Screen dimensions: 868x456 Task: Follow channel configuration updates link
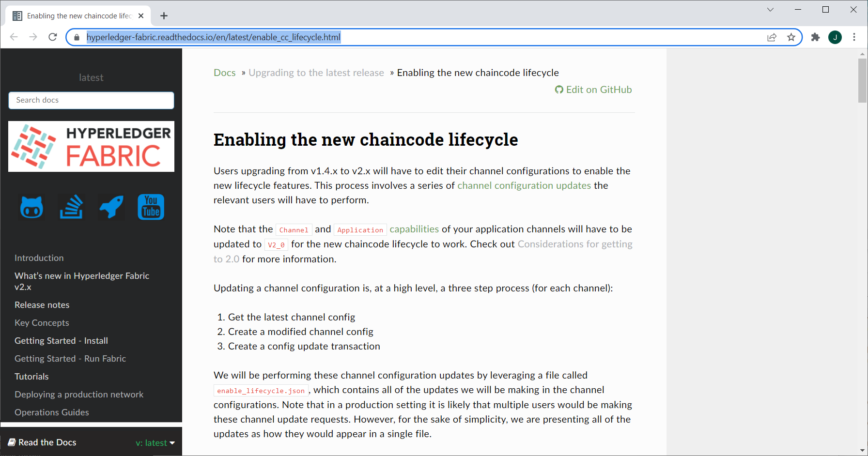pyautogui.click(x=524, y=185)
